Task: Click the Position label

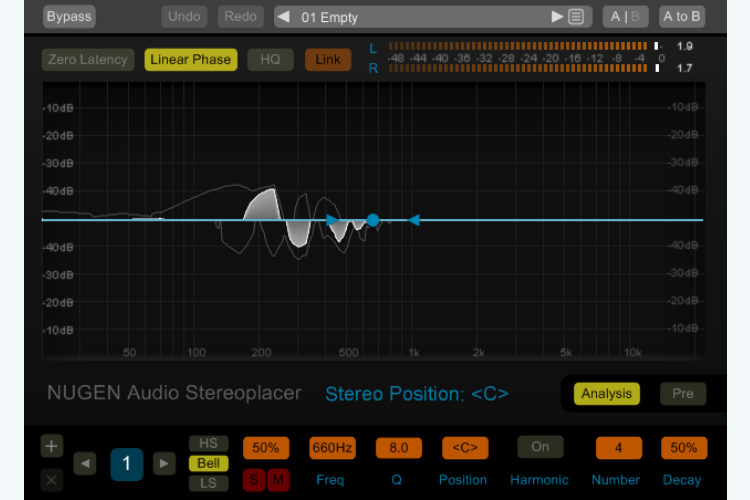Action: tap(463, 480)
